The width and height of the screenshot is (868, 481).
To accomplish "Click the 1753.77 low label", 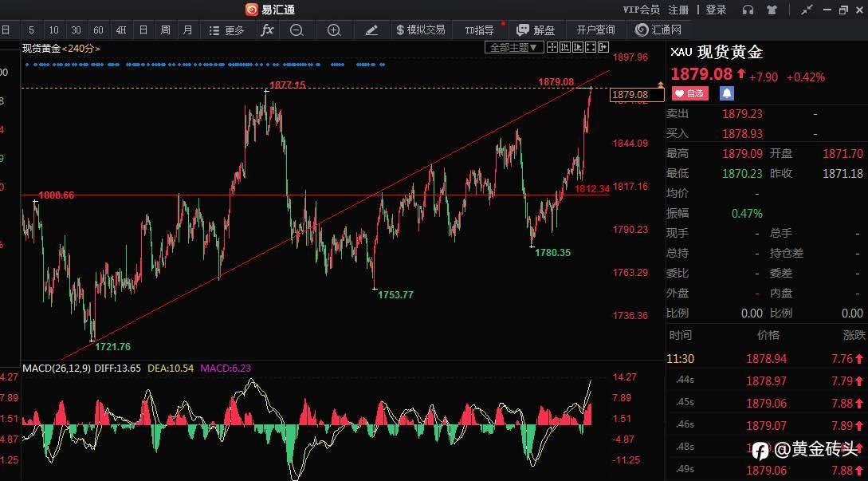I will tap(395, 295).
